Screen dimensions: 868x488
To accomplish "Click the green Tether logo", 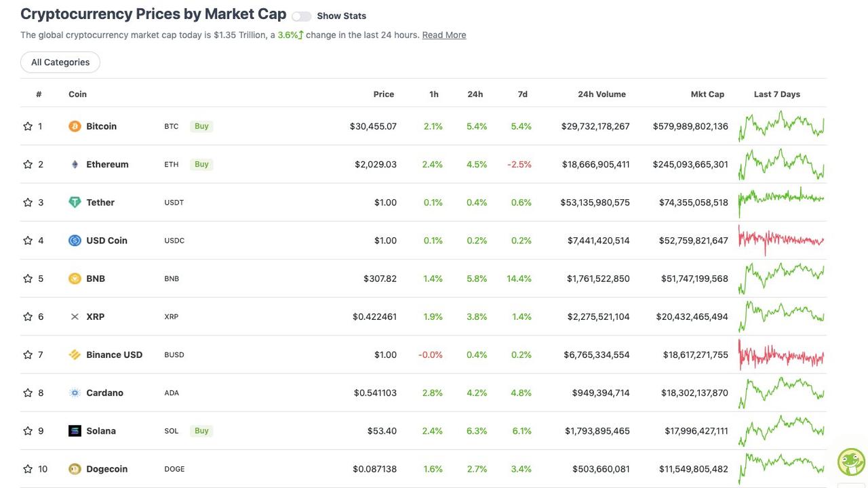I will [x=75, y=202].
